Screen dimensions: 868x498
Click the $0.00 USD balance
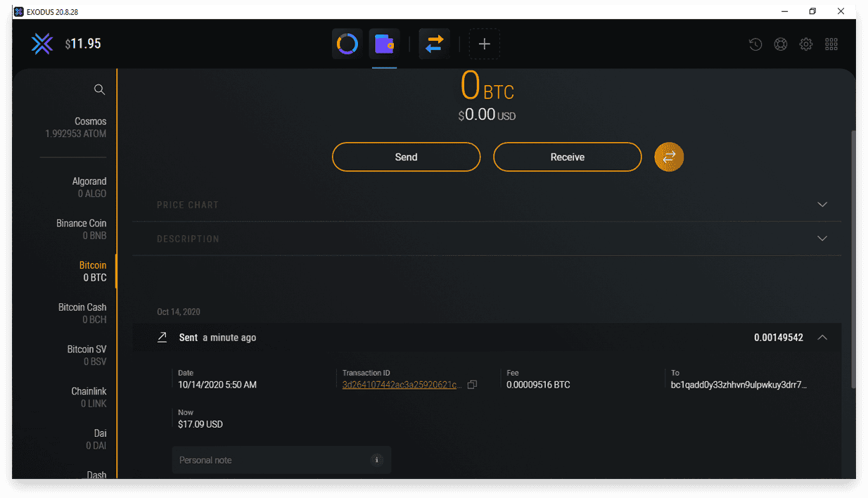pyautogui.click(x=487, y=115)
